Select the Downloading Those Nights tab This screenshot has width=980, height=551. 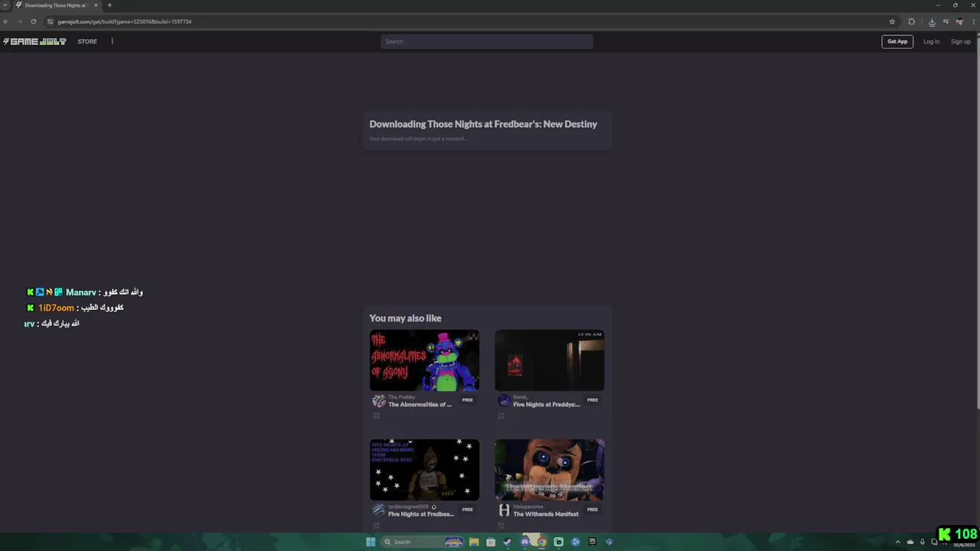tap(57, 5)
